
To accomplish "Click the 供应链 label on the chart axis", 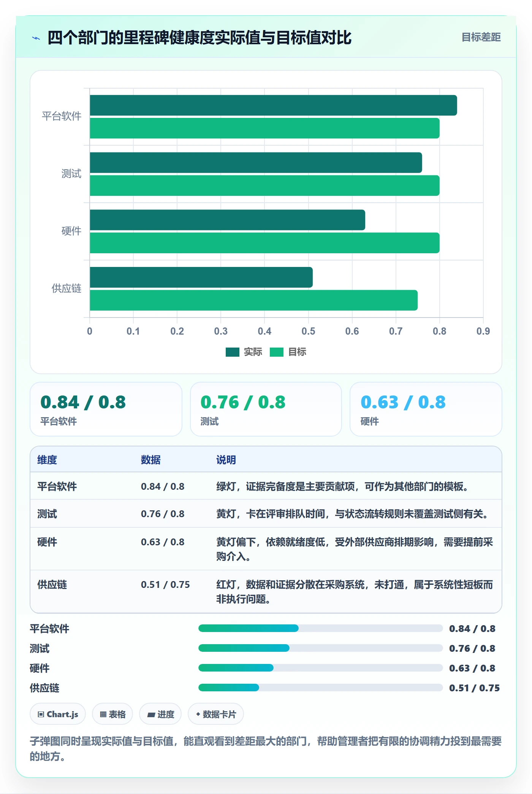I will (66, 289).
